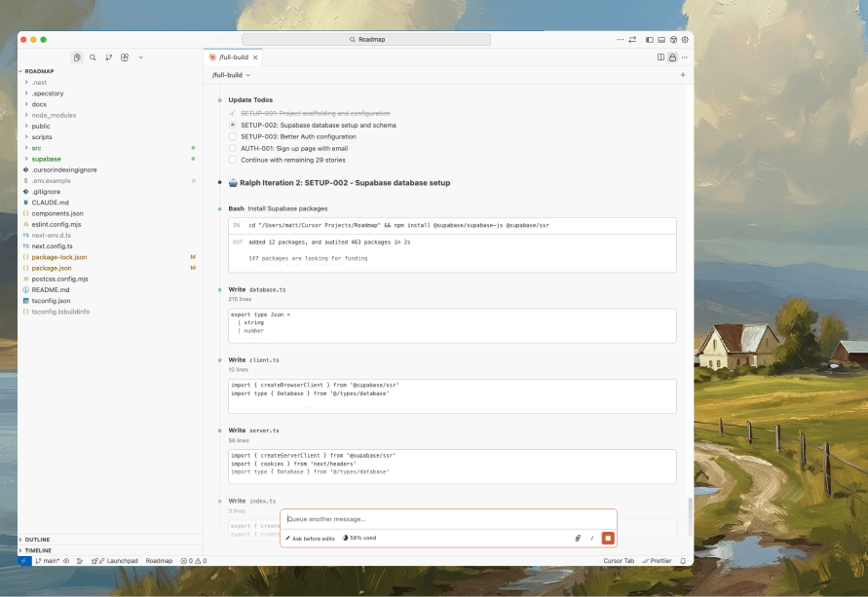Click the split editor icon

[x=660, y=57]
